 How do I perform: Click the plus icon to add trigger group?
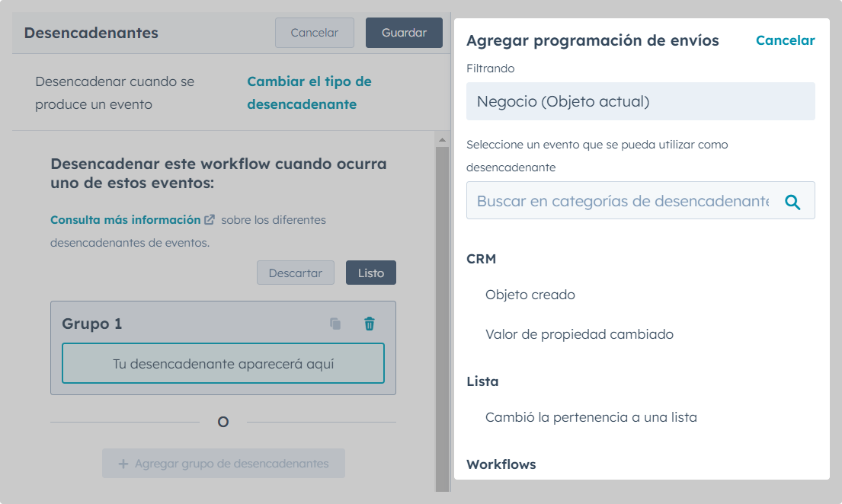click(123, 464)
